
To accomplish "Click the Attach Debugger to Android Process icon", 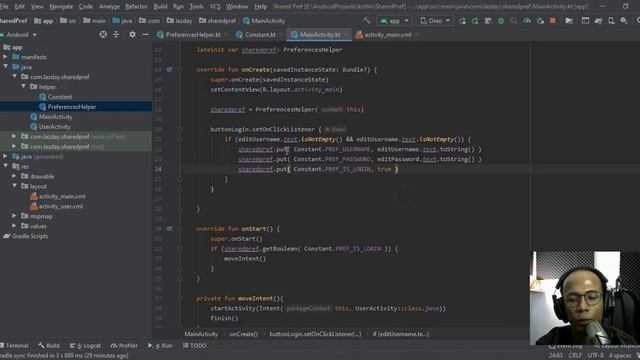I will pyautogui.click(x=540, y=20).
